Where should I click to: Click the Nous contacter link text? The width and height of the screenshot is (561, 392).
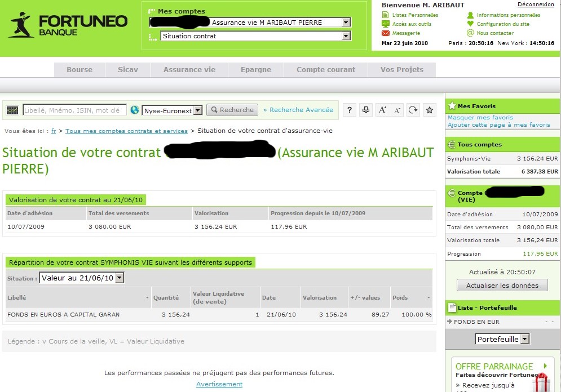[495, 33]
